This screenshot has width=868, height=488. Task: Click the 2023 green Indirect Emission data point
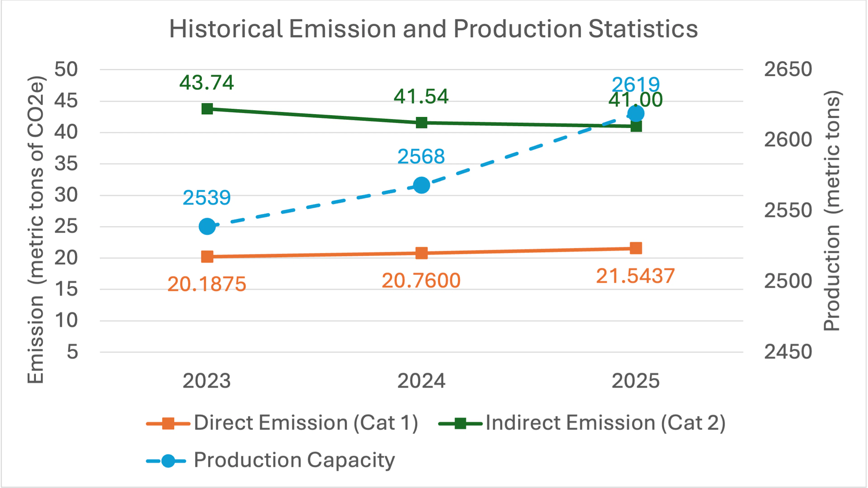pyautogui.click(x=207, y=109)
